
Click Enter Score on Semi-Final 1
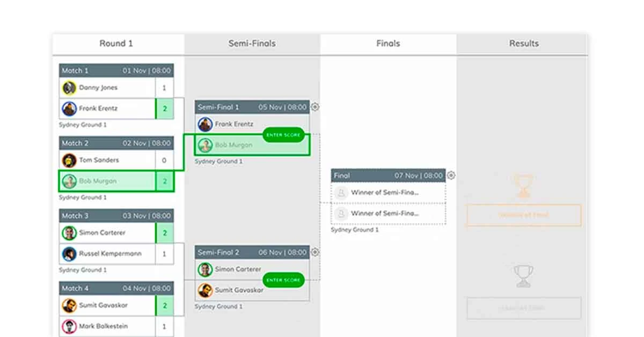(x=283, y=135)
